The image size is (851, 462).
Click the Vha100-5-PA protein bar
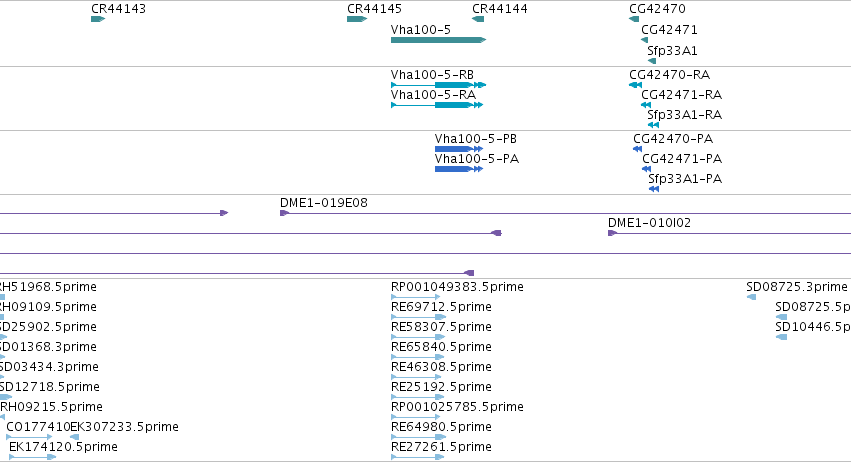[459, 169]
